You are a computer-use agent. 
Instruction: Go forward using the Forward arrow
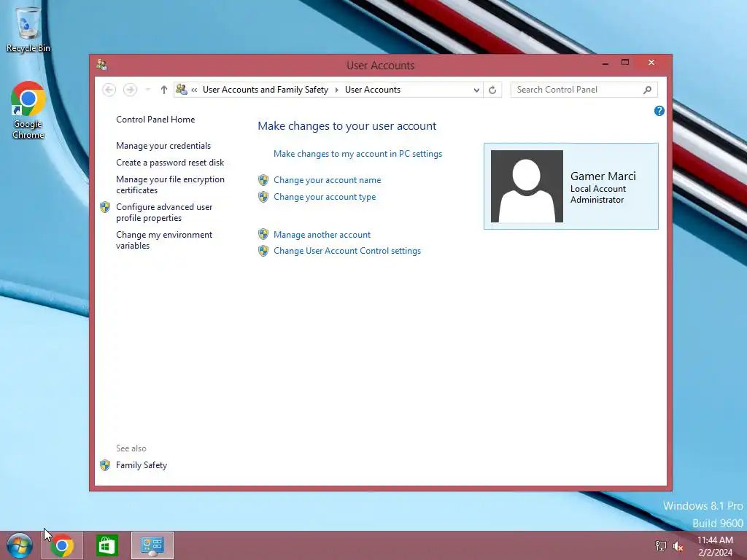click(x=130, y=90)
